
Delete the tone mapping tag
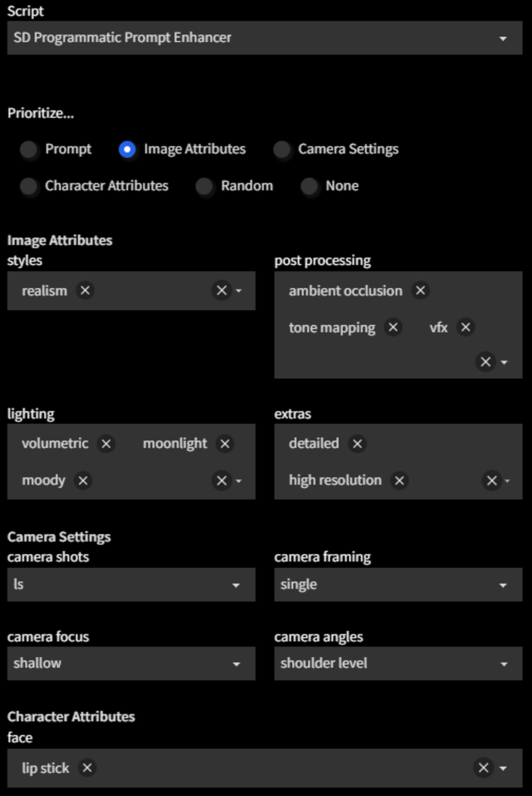coord(393,327)
